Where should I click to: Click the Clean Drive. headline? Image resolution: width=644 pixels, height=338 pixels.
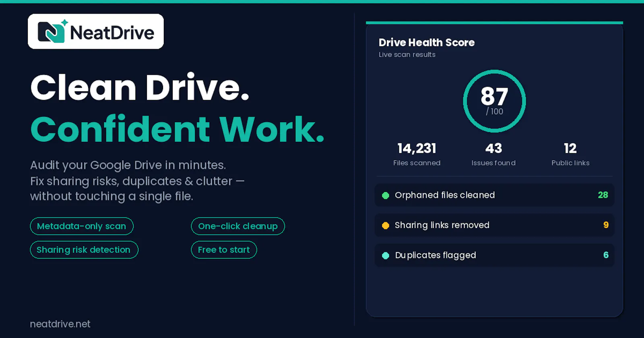tap(140, 87)
